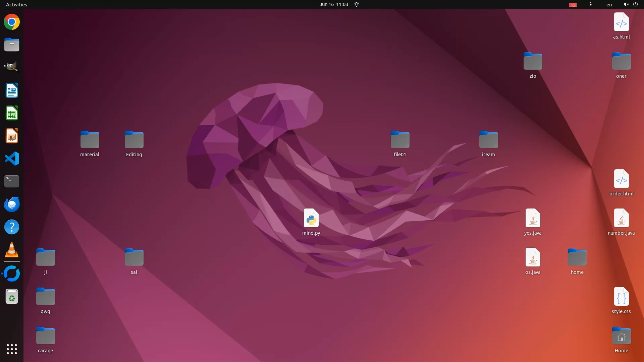644x362 pixels.
Task: Select the Editing folder
Action: [134, 140]
